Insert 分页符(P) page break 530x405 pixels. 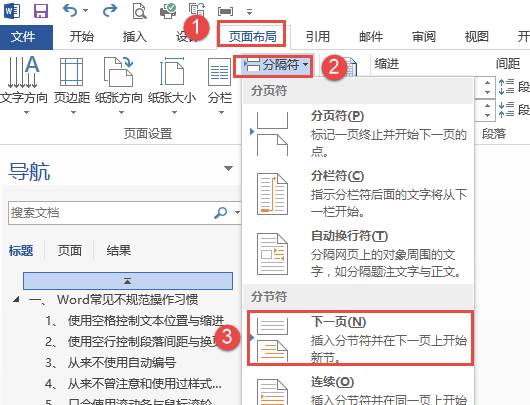coord(358,135)
